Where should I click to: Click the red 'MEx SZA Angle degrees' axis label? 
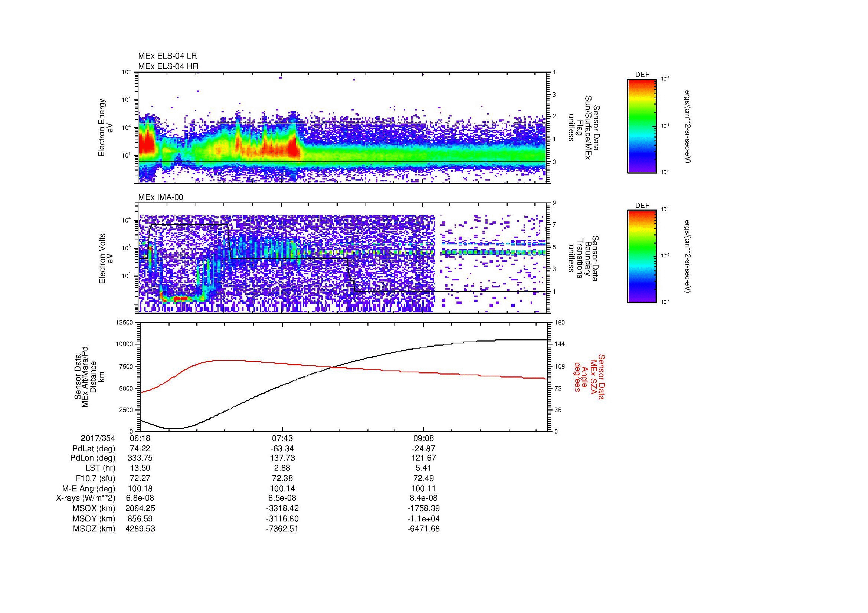coord(589,376)
